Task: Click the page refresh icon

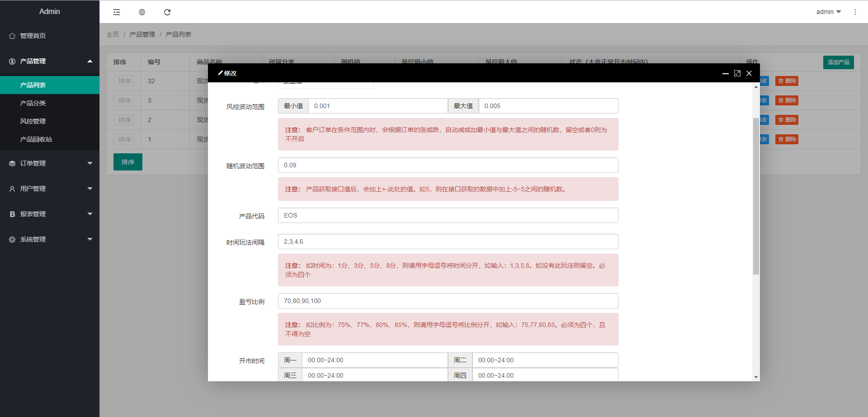Action: coord(167,12)
